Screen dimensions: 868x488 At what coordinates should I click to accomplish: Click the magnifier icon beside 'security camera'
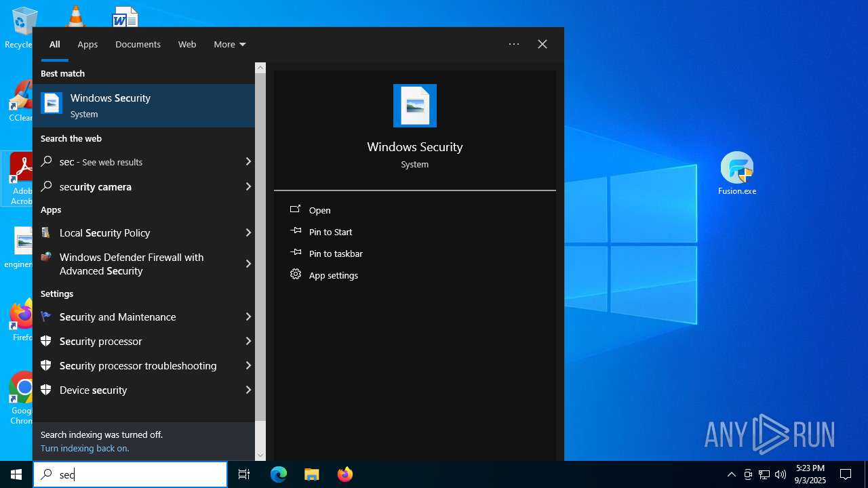(46, 186)
